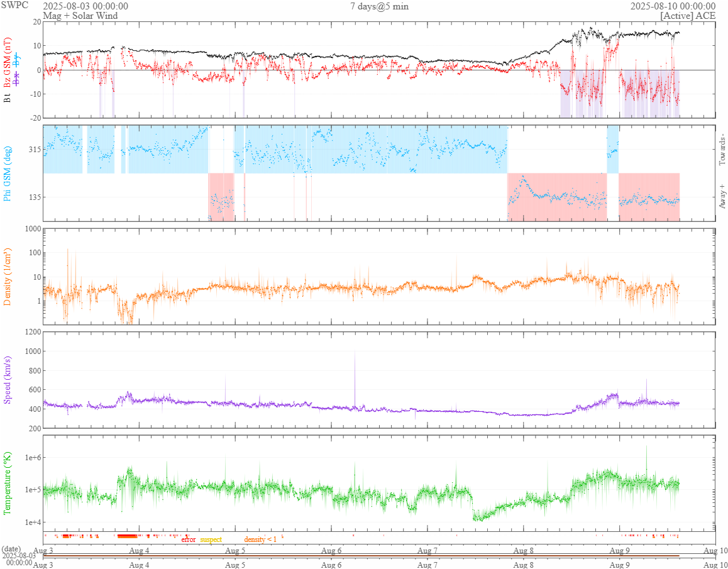Click the SWPC label in the corner
Screen dimensions: 728x569
pyautogui.click(x=15, y=6)
